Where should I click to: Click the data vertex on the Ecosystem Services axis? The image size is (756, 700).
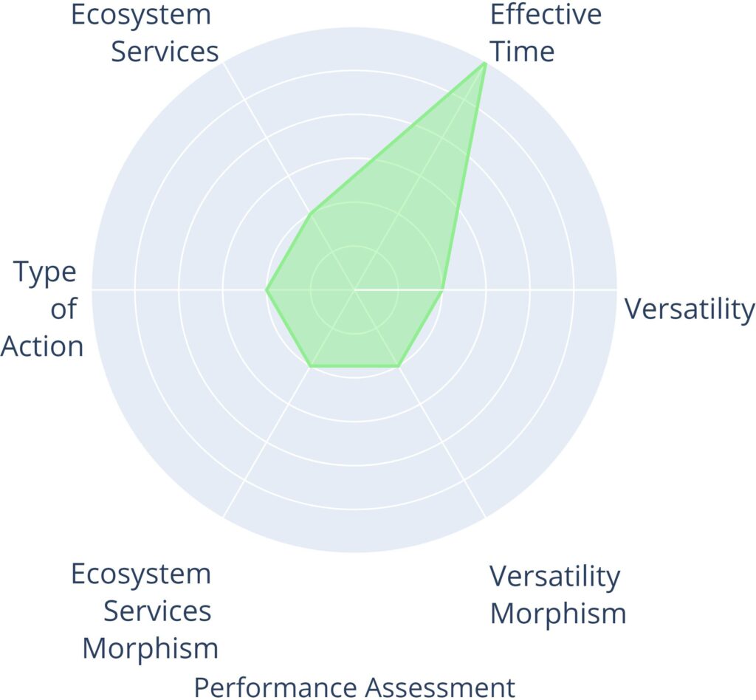(311, 213)
